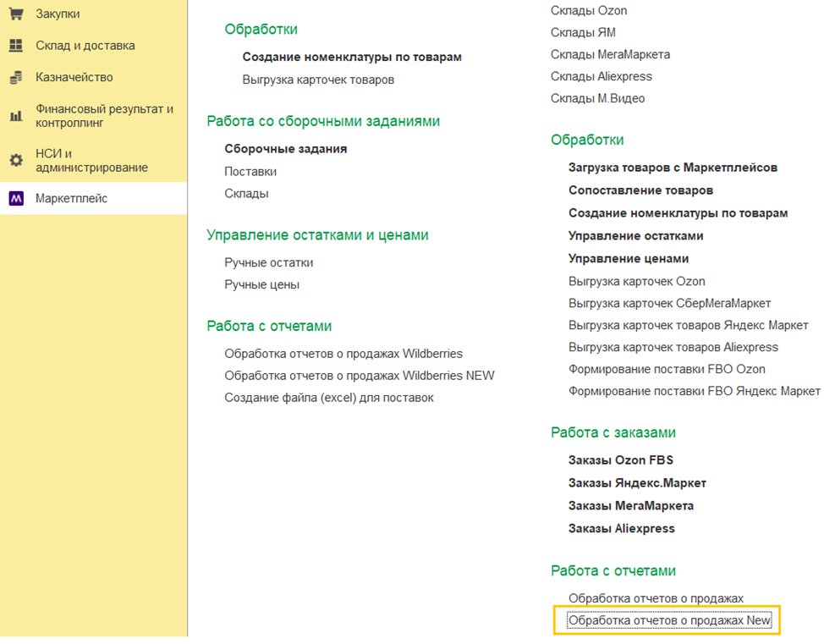
Task: Open Создание номенклатуры по товарам above Выгрузка карточек товаров
Action: tap(352, 57)
